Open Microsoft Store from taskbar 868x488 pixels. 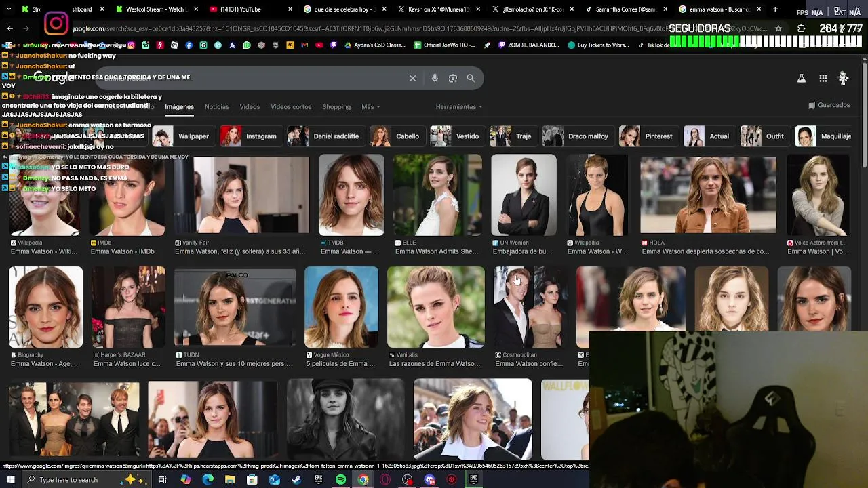tap(252, 480)
